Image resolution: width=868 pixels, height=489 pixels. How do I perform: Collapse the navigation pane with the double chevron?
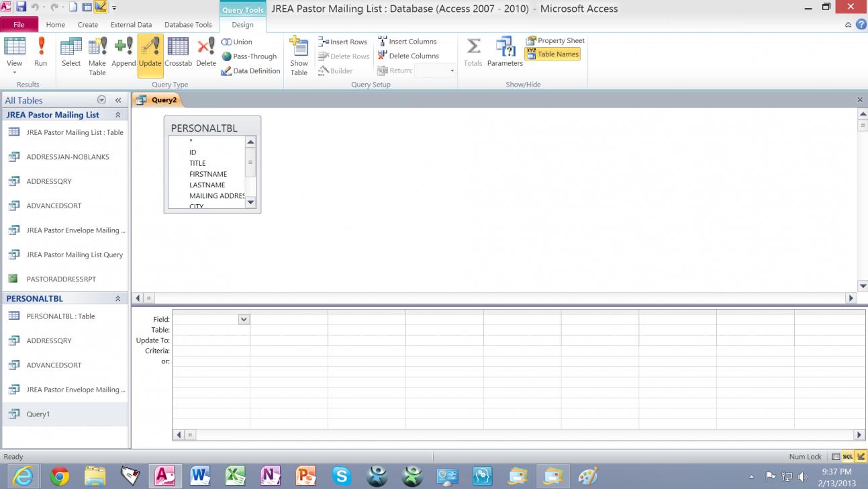coord(118,100)
